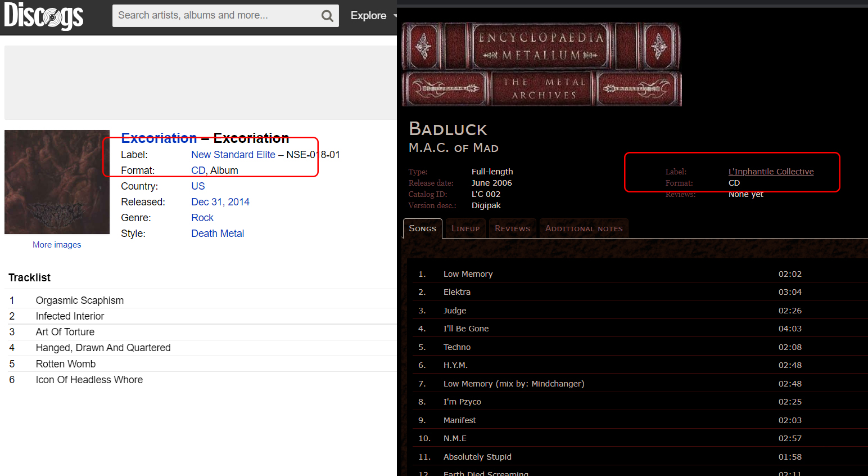Click catalog ID L'C 002
The image size is (868, 476).
tap(486, 194)
